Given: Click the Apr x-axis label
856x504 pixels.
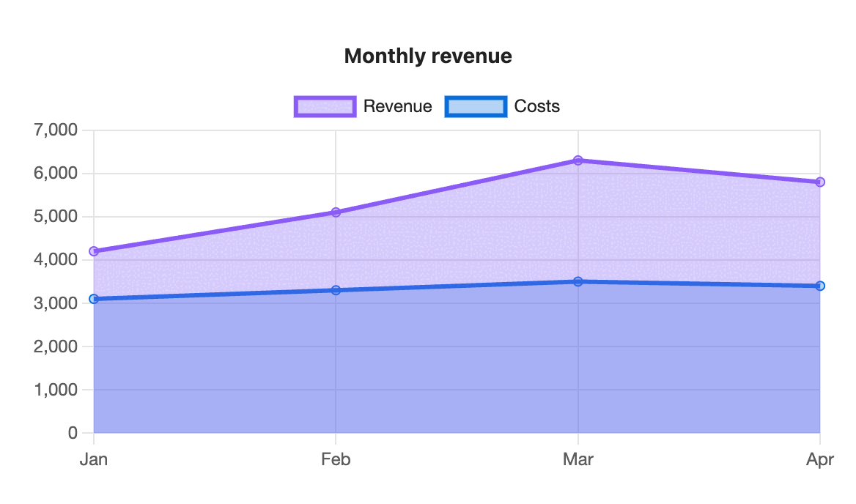Looking at the screenshot, I should pos(820,459).
